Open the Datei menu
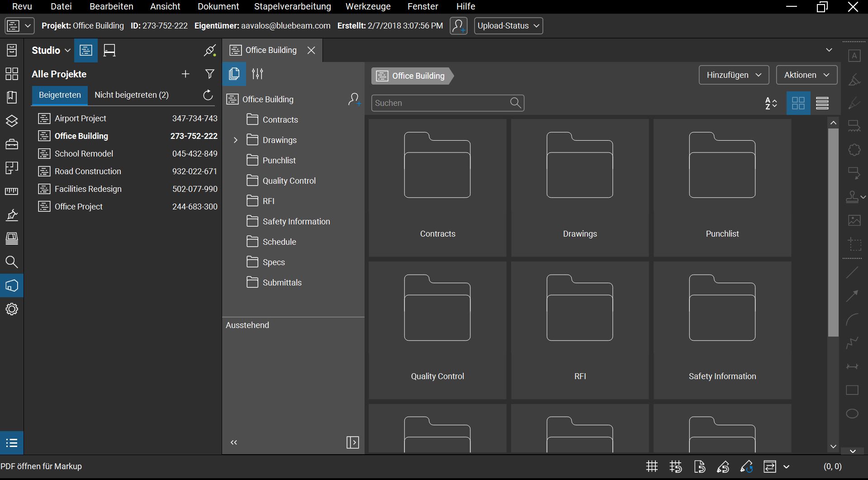Screen dimensions: 868x480 tap(61, 6)
